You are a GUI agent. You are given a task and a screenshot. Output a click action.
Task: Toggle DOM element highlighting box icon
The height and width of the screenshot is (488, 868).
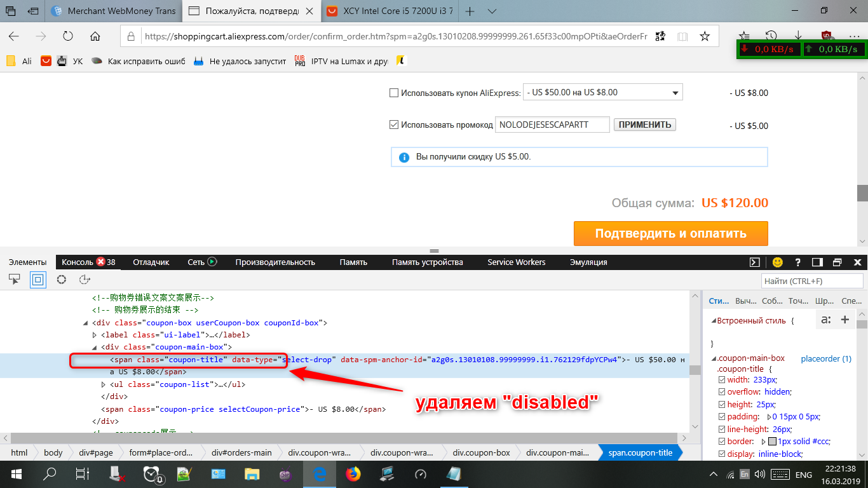click(x=38, y=280)
